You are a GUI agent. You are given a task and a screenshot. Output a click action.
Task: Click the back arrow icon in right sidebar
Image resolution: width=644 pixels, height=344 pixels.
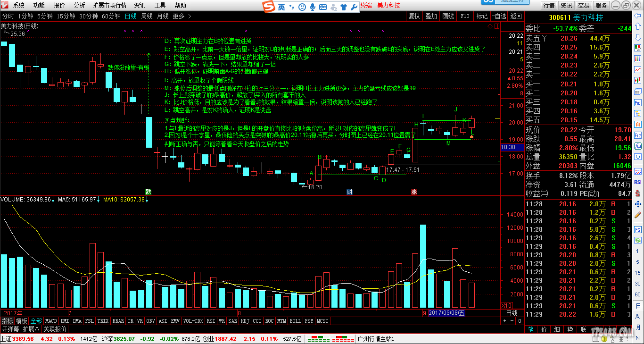(637, 17)
